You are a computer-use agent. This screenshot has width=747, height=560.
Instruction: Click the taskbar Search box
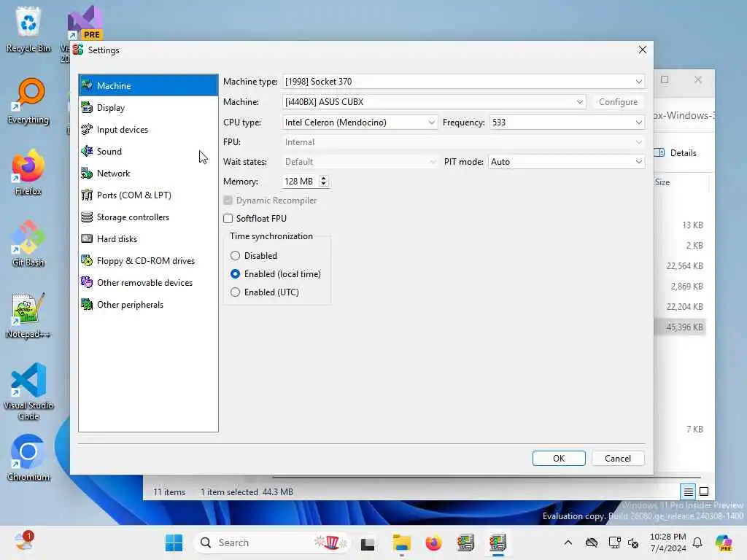271,542
